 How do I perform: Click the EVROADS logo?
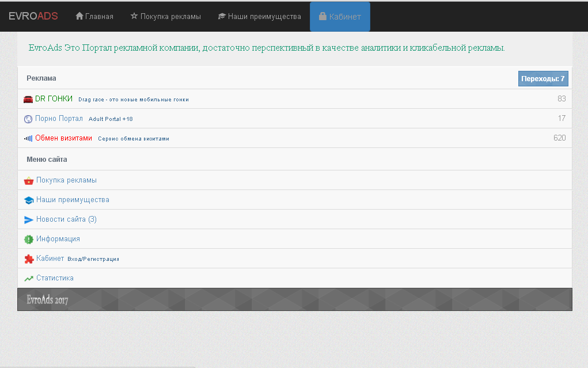33,16
